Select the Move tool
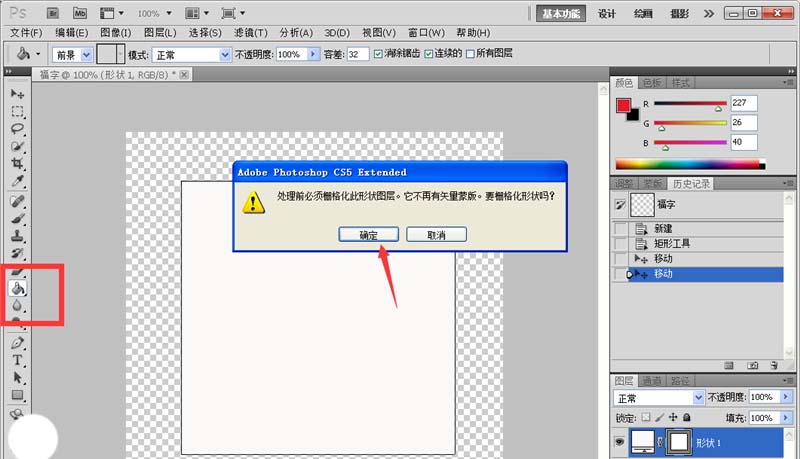Image resolution: width=800 pixels, height=459 pixels. (x=17, y=94)
